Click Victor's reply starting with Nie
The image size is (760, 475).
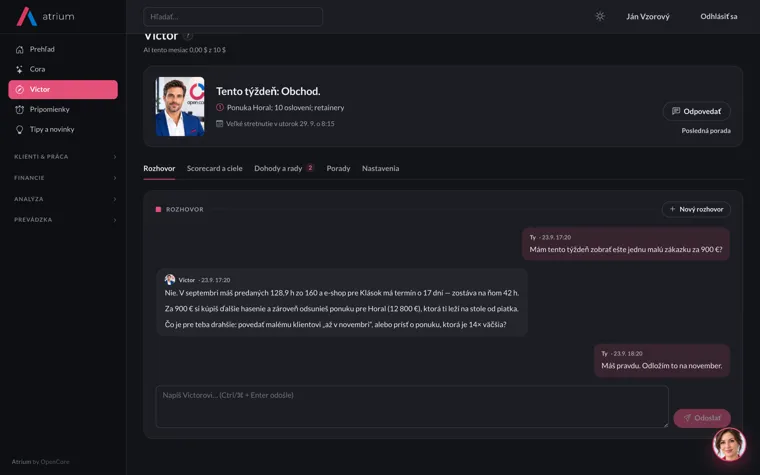click(342, 302)
